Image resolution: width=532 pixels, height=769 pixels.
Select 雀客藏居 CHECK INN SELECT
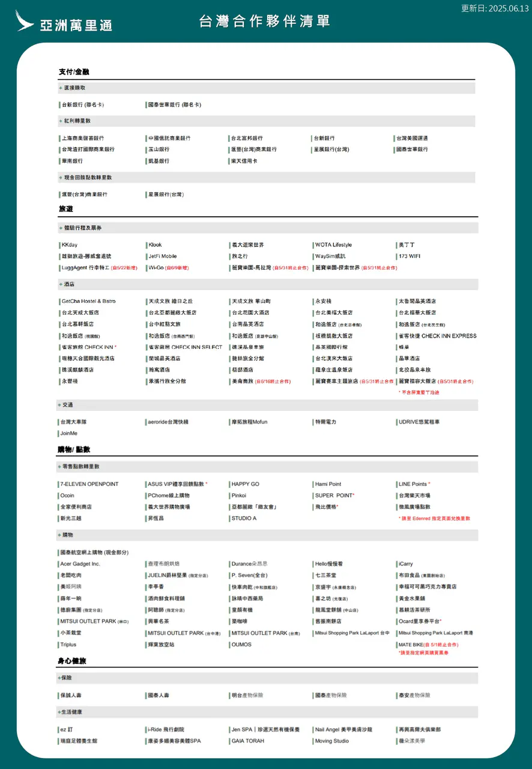point(186,347)
